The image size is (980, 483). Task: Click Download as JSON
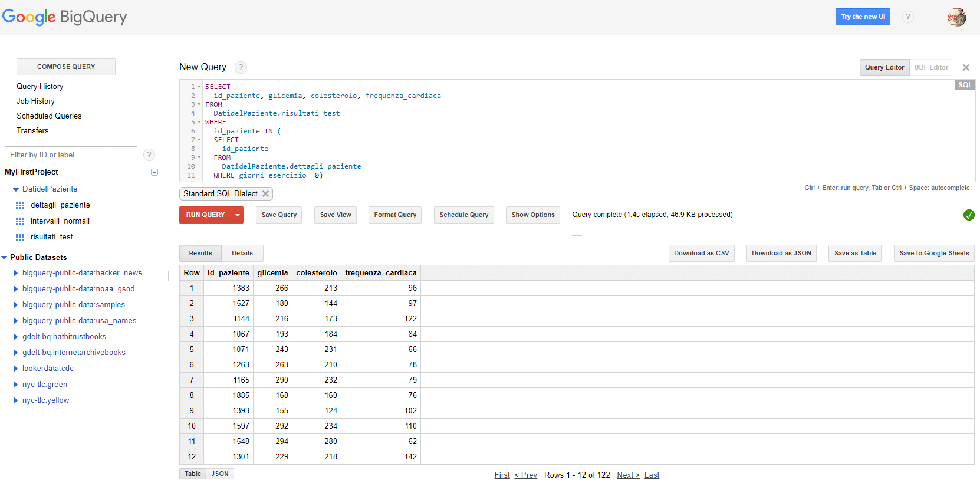(x=781, y=253)
